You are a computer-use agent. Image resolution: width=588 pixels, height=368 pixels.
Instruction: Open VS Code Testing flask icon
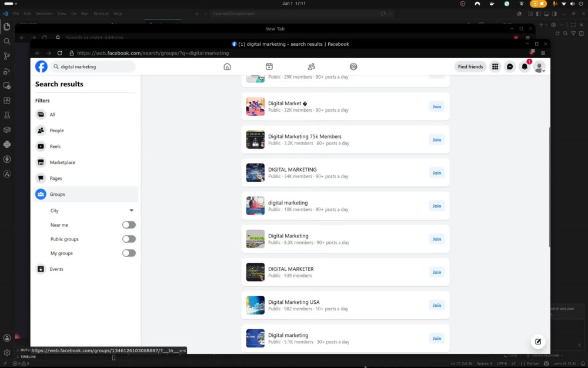tap(6, 115)
